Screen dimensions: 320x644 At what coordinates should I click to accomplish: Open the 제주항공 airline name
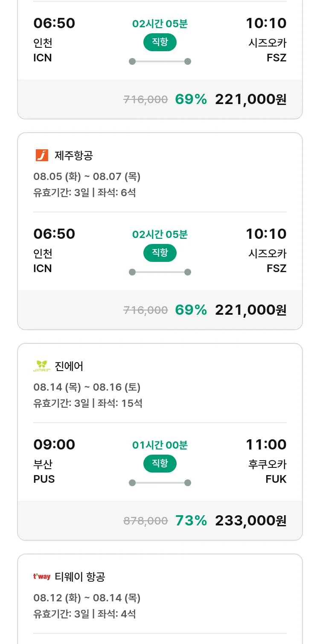coord(74,155)
